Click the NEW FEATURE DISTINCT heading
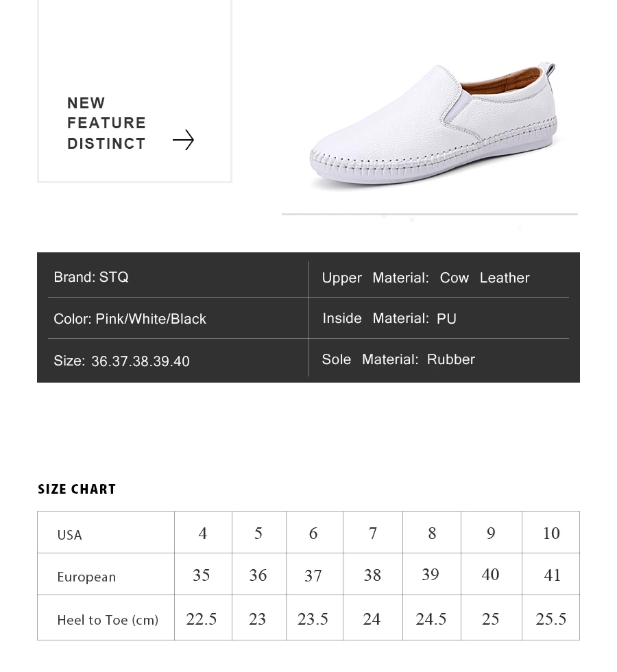 pos(106,123)
